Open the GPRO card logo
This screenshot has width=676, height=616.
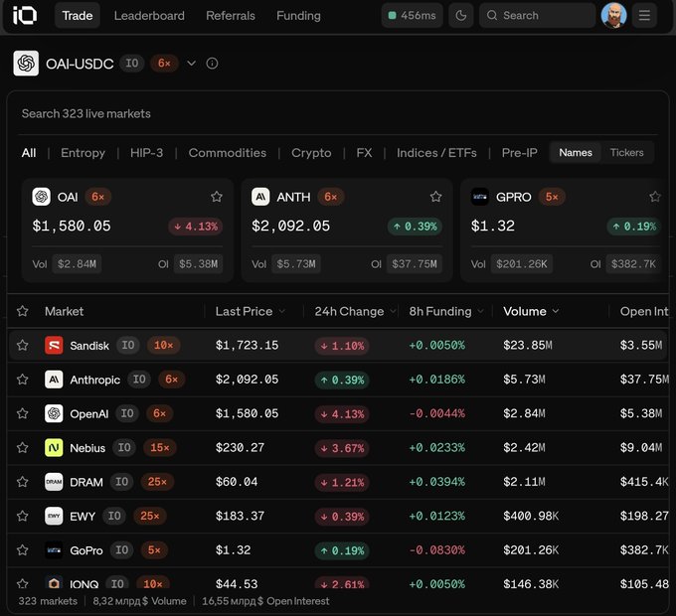[480, 197]
